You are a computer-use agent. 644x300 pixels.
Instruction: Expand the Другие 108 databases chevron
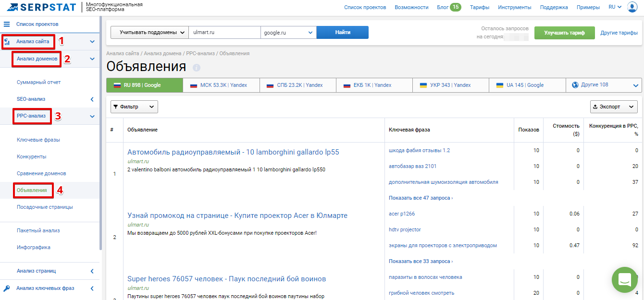(x=636, y=85)
